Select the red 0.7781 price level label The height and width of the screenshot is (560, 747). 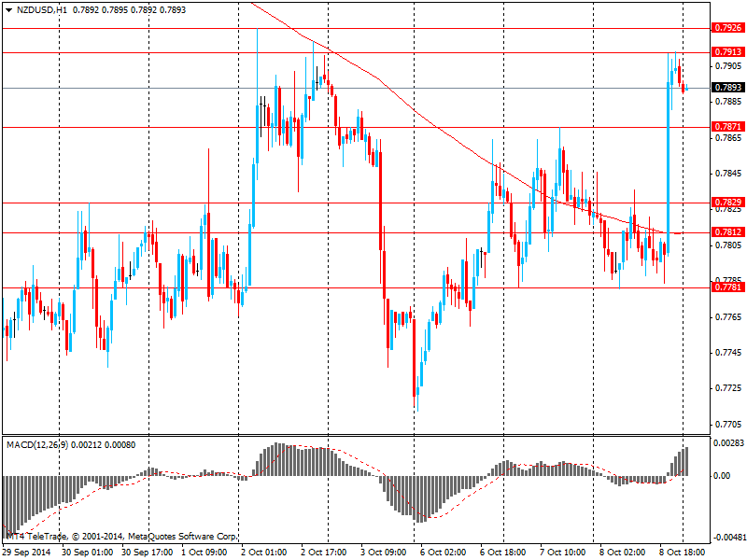pos(727,287)
